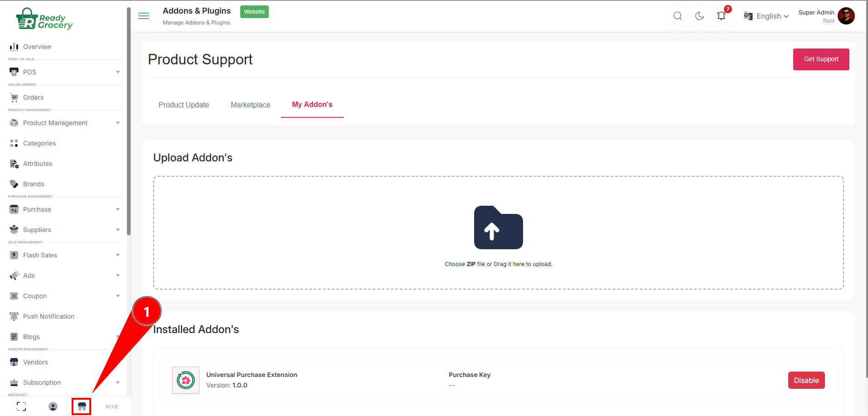
Task: Click the hamburger menu icon
Action: click(144, 16)
